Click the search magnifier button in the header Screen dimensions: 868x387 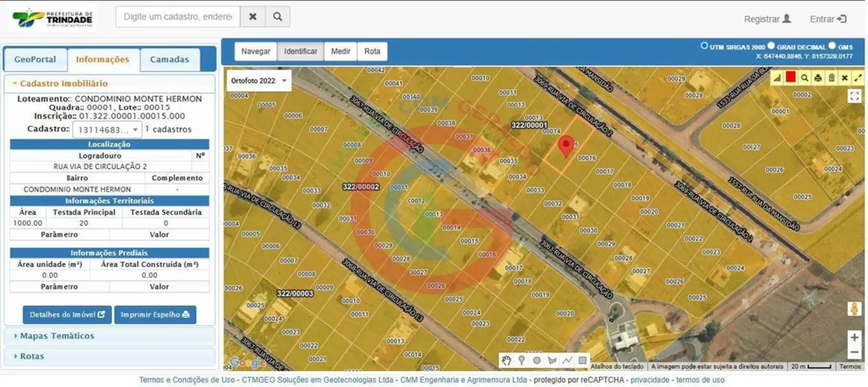click(x=277, y=16)
